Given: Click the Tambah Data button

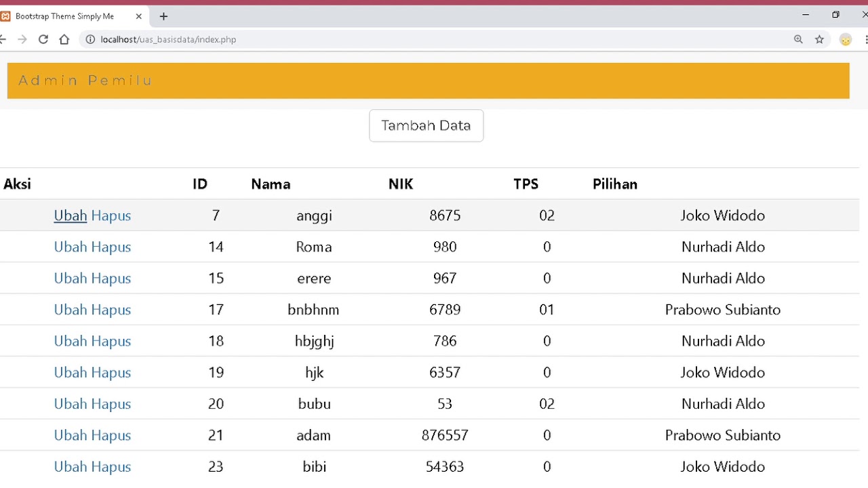Looking at the screenshot, I should click(x=426, y=125).
